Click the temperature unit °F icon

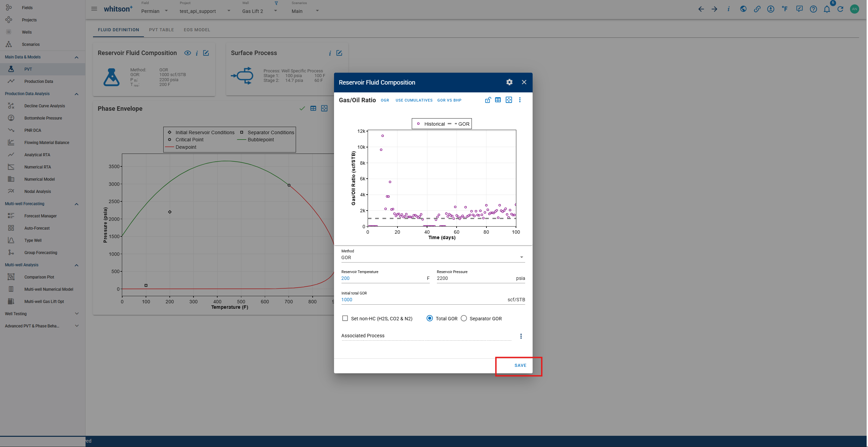(x=784, y=9)
